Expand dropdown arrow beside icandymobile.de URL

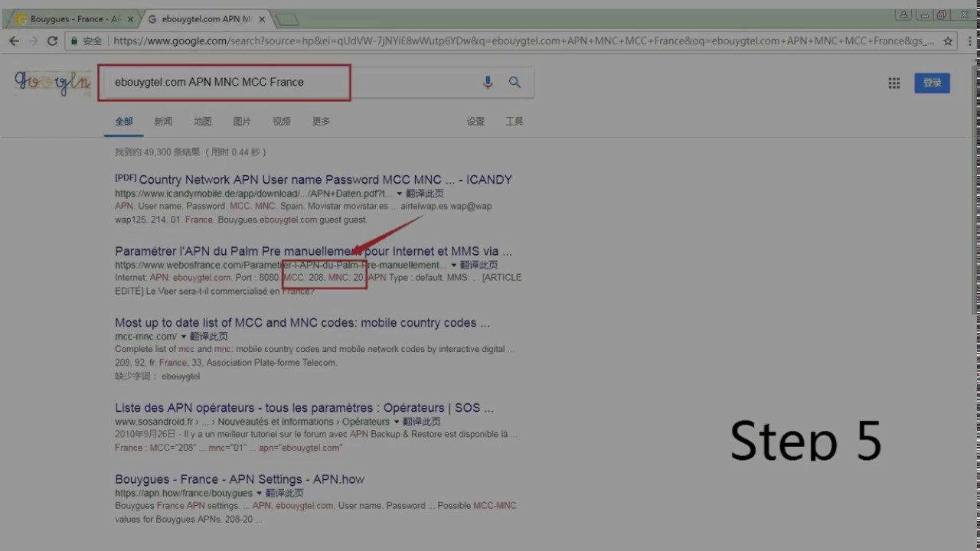400,194
